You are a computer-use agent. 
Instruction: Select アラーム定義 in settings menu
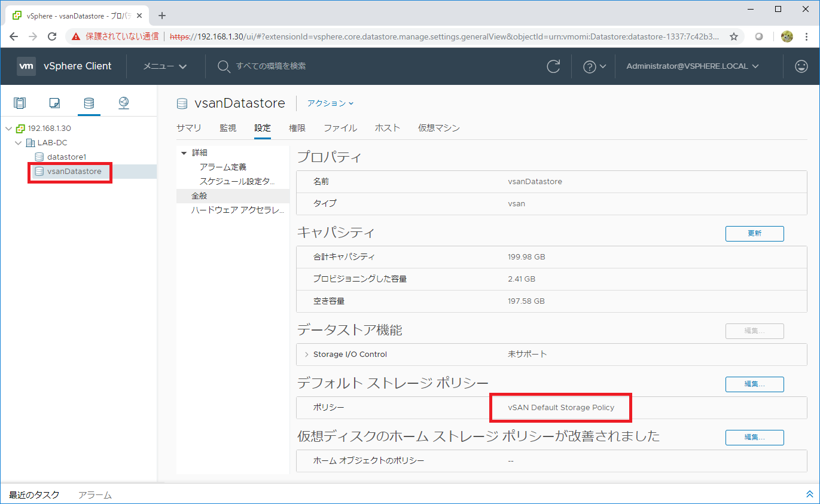[x=223, y=167]
